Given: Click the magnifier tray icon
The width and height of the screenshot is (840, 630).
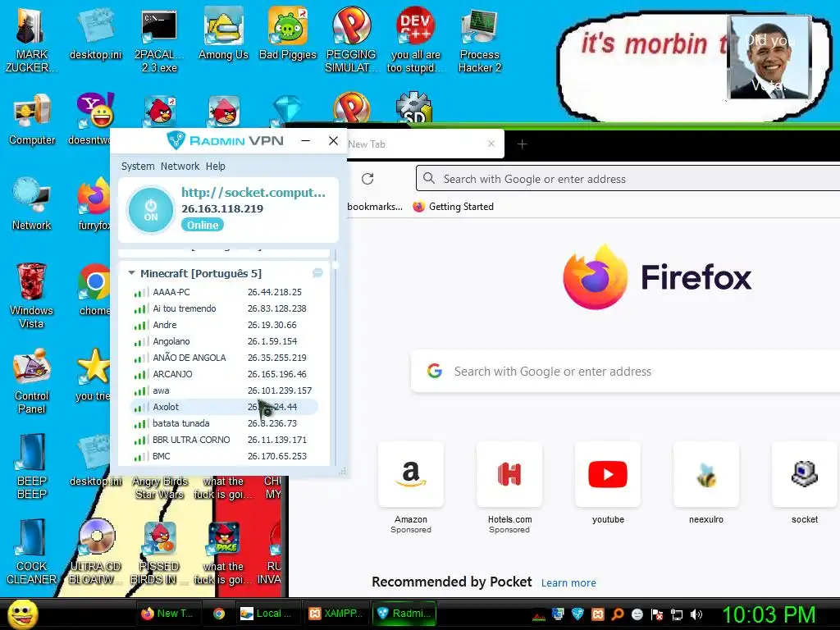Looking at the screenshot, I should (x=617, y=614).
